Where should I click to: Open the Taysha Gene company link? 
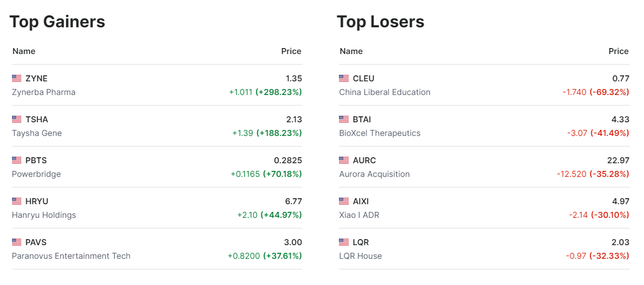37,133
